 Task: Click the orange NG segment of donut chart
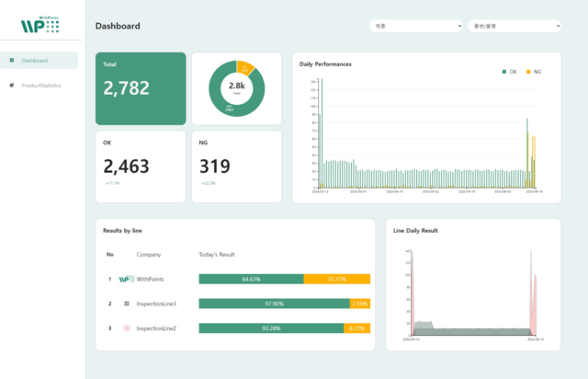243,67
